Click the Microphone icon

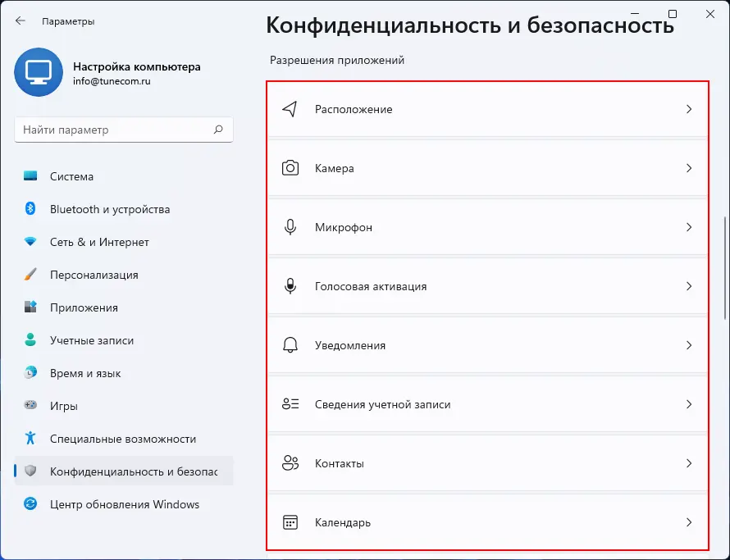[290, 227]
